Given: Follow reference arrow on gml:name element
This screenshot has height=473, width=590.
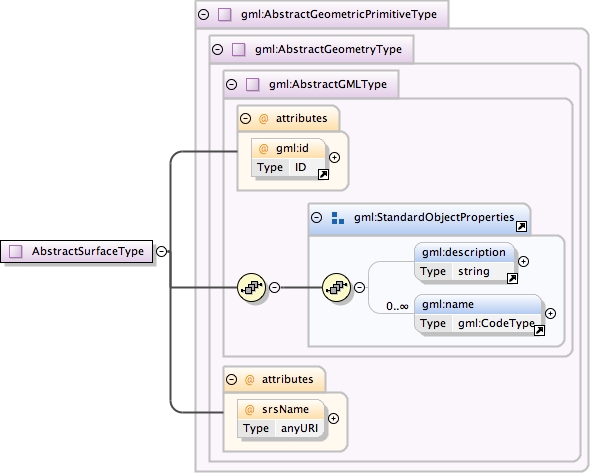Looking at the screenshot, I should pos(539,330).
